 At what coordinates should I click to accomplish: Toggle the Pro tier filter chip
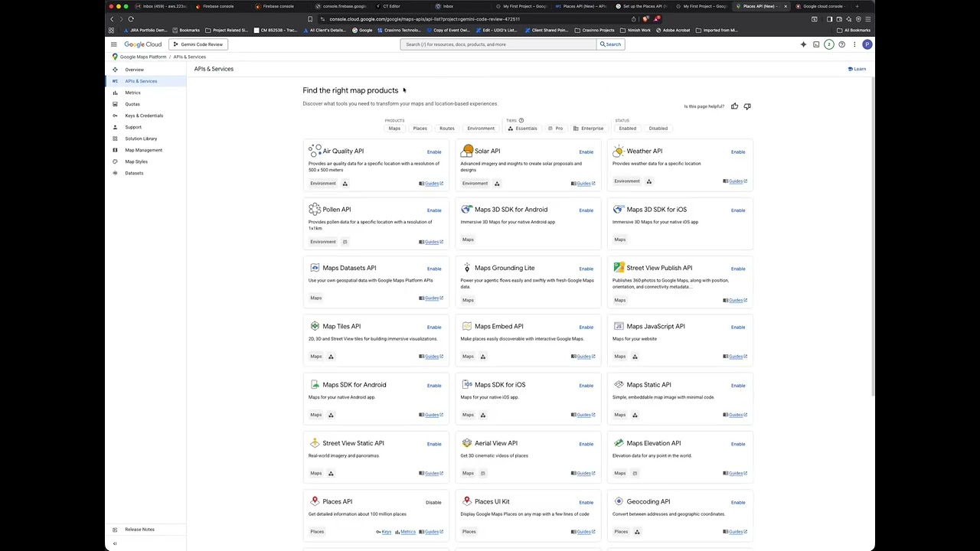pos(556,129)
